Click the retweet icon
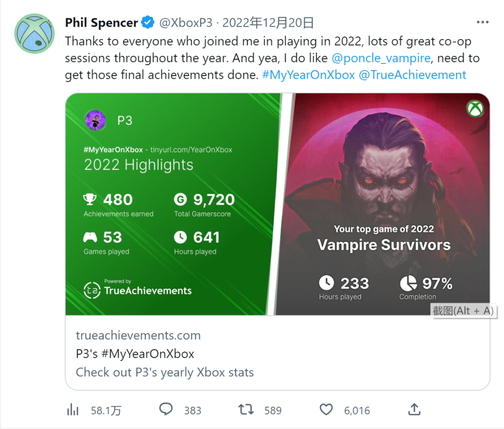 246,409
